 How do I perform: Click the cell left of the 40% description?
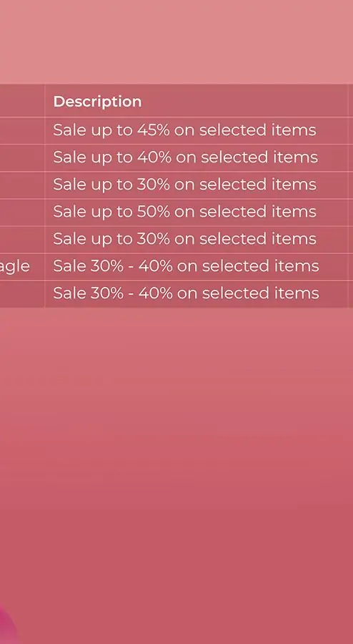click(x=22, y=157)
